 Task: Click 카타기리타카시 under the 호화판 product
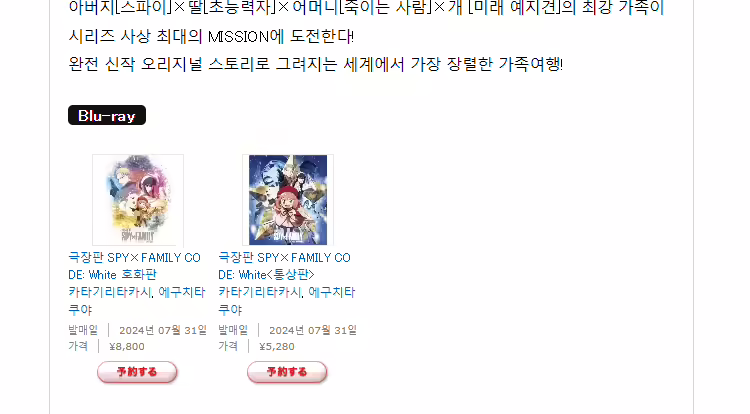pos(110,292)
